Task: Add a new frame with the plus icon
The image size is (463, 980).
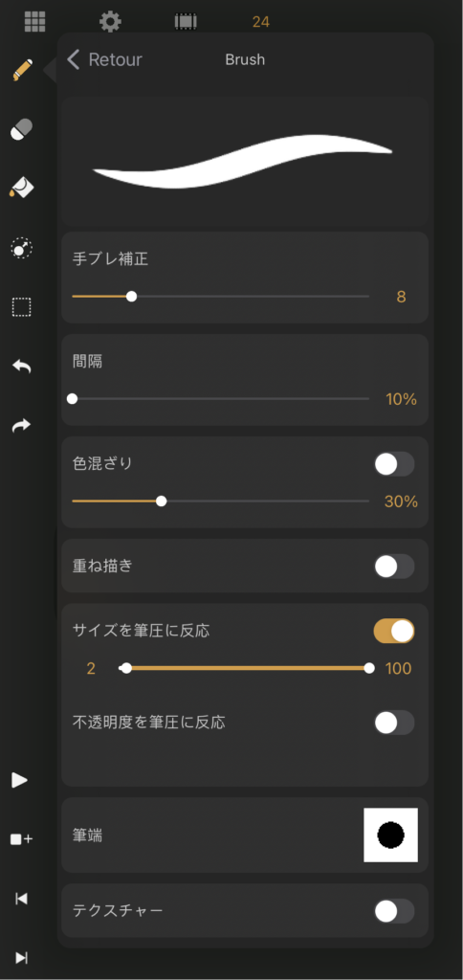Action: pyautogui.click(x=21, y=839)
